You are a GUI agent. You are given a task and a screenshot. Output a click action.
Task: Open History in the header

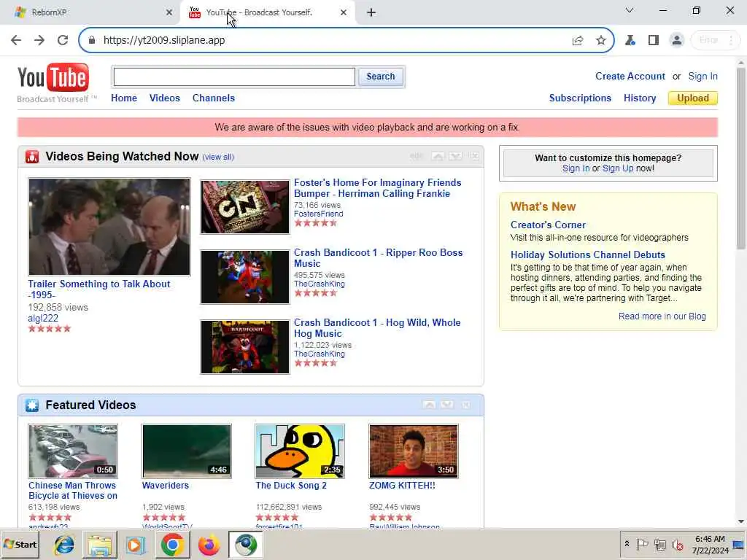640,98
